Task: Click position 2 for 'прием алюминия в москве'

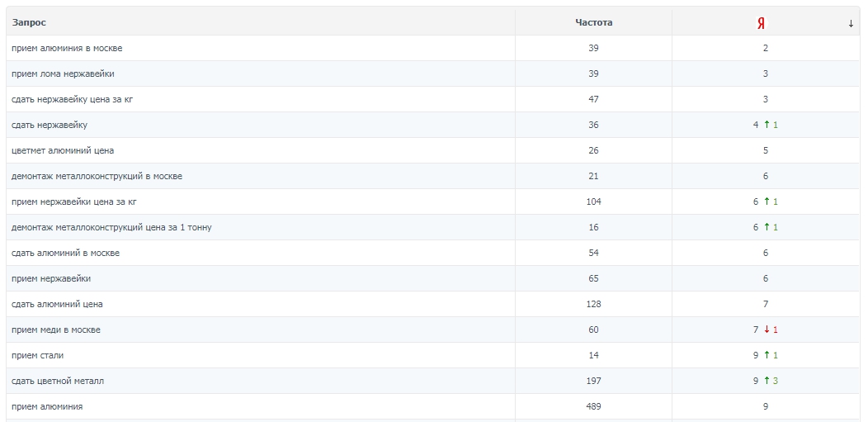Action: click(x=766, y=48)
